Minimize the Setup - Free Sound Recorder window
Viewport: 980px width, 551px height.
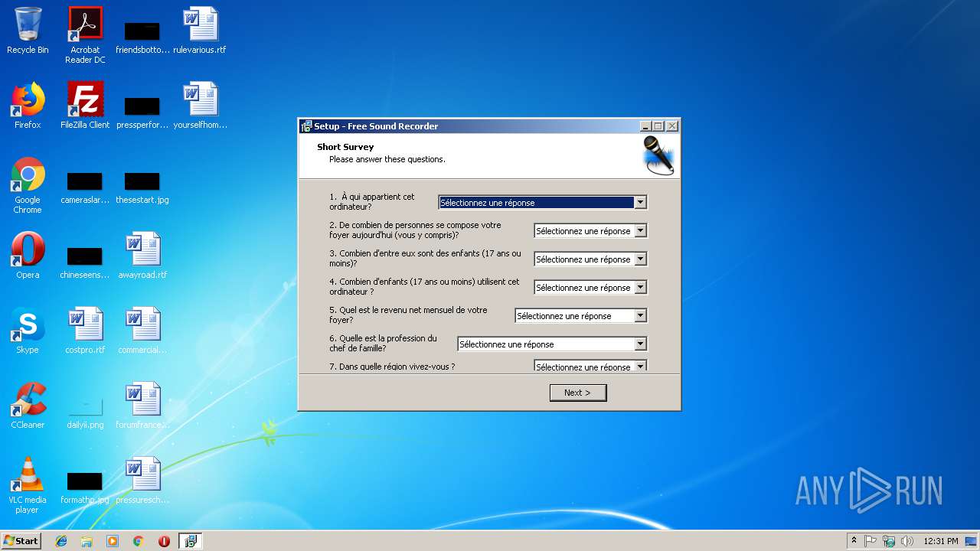click(x=645, y=126)
